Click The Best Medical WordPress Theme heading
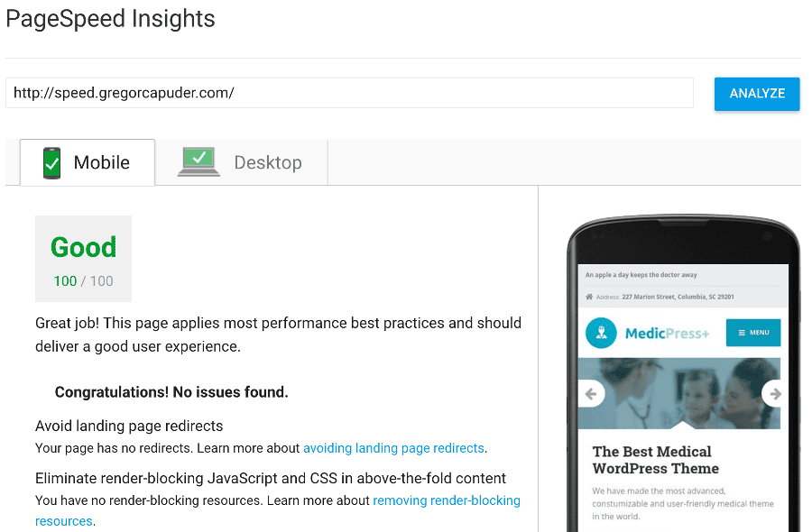The height and width of the screenshot is (532, 812). coord(656,460)
